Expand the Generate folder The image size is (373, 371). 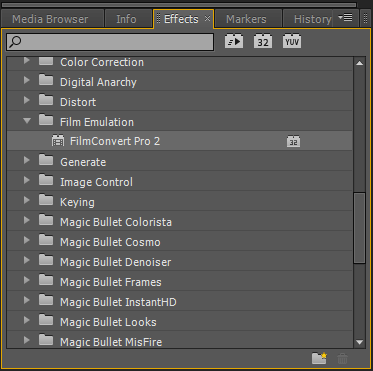coord(27,161)
